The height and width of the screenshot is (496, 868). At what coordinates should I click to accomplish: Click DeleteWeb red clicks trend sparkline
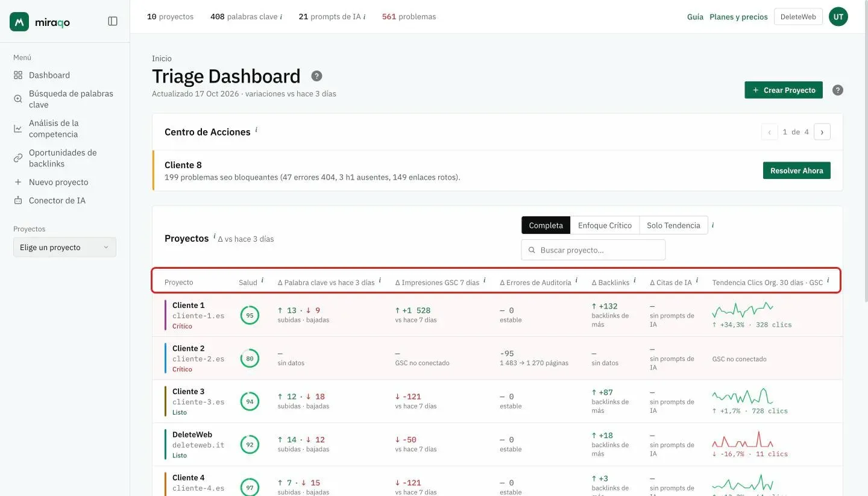coord(743,439)
